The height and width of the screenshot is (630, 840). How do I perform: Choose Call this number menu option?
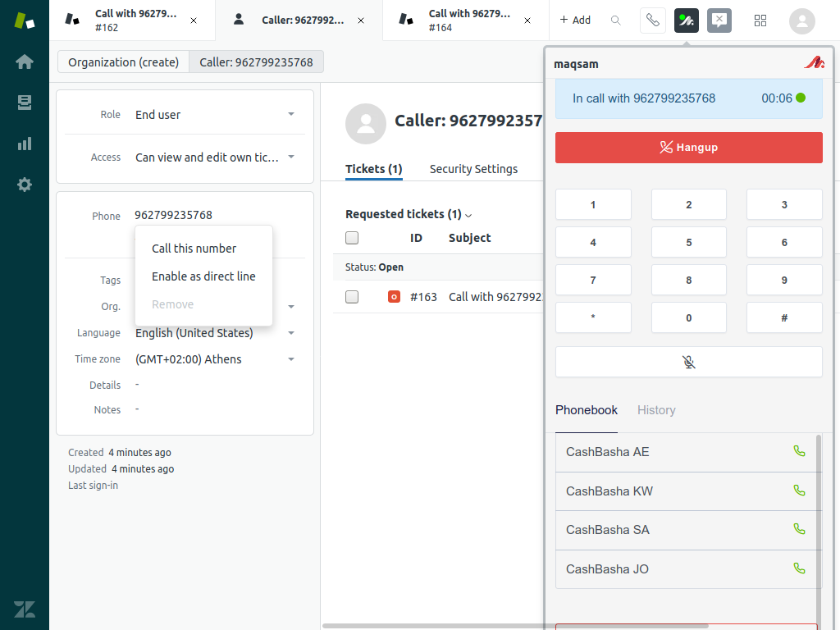coord(194,249)
